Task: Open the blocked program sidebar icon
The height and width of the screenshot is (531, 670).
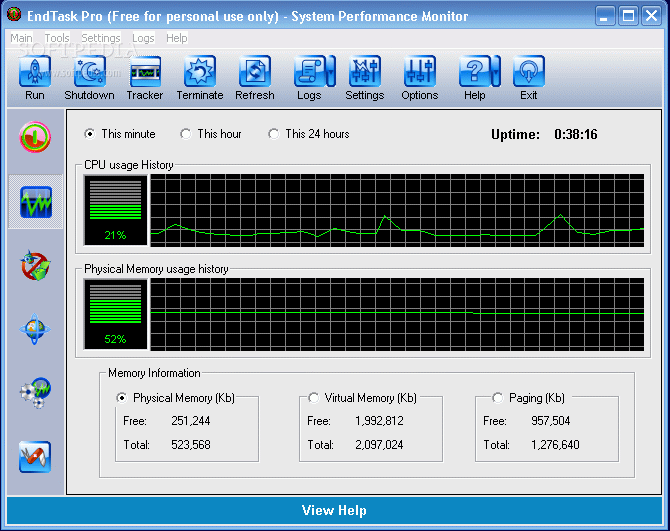Action: coord(35,265)
